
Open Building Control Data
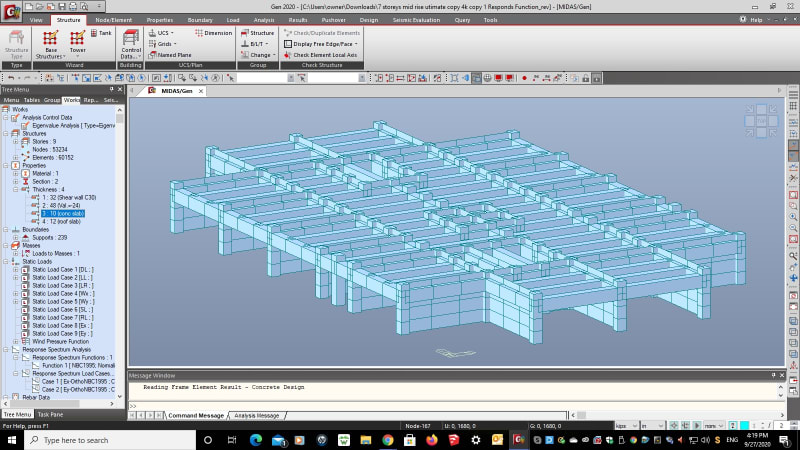click(131, 44)
